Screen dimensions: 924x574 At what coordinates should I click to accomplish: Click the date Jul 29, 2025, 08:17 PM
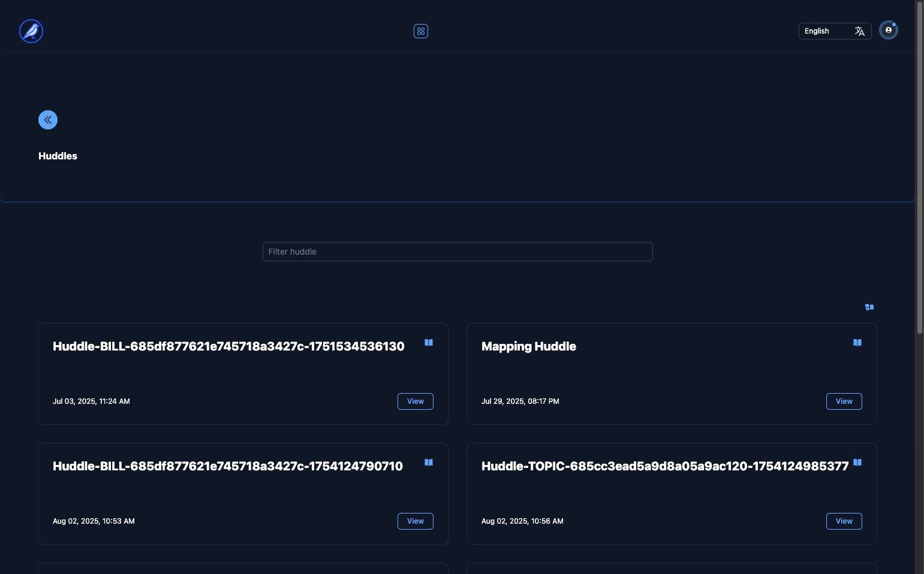520,401
